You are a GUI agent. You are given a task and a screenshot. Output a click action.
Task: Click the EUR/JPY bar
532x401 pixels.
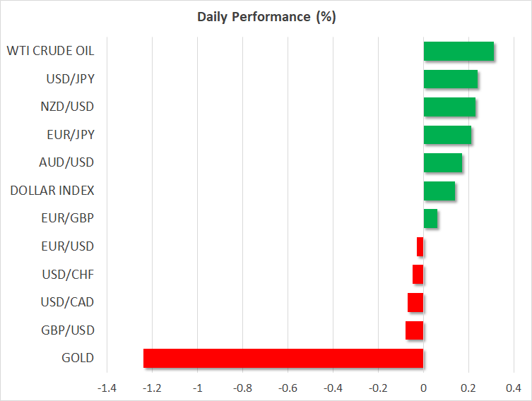[x=447, y=135]
